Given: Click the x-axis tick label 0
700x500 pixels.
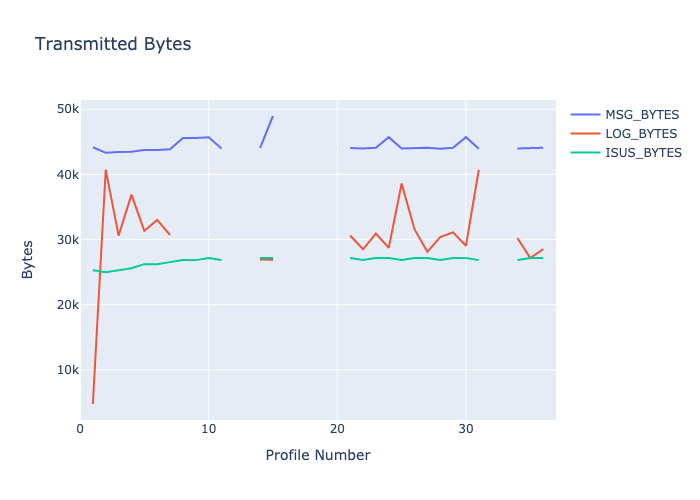Looking at the screenshot, I should pyautogui.click(x=81, y=429).
